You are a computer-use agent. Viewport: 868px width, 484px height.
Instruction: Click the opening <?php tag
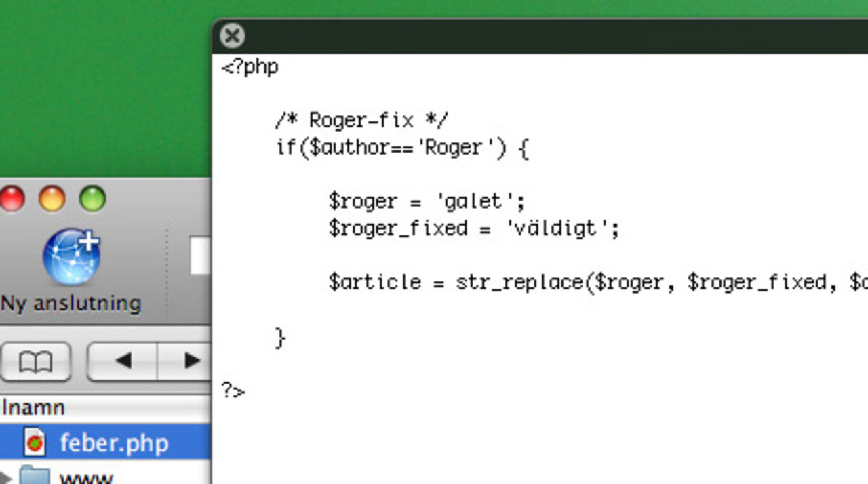click(x=250, y=67)
